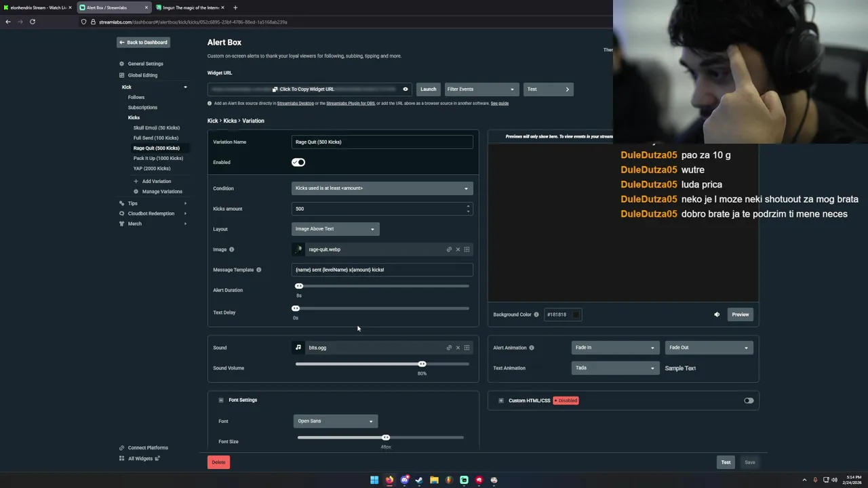
Task: Click the info icon beside Alert Animation
Action: pyautogui.click(x=531, y=348)
